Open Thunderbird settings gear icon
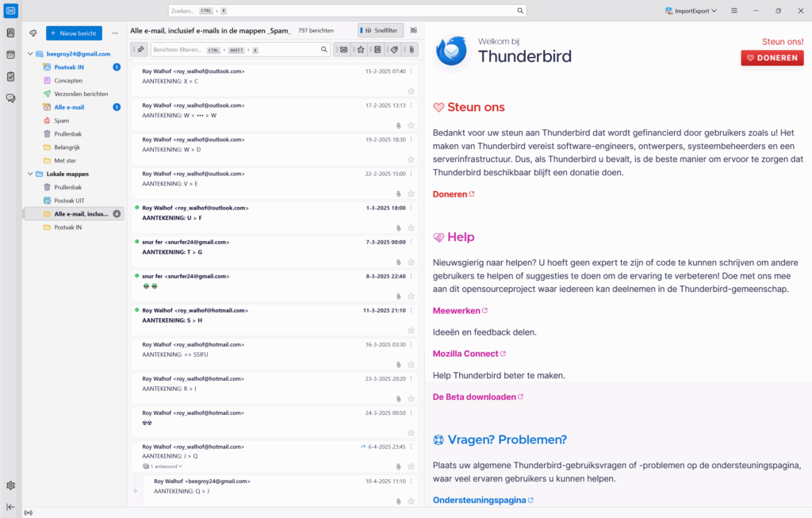The width and height of the screenshot is (812, 518). 10,485
